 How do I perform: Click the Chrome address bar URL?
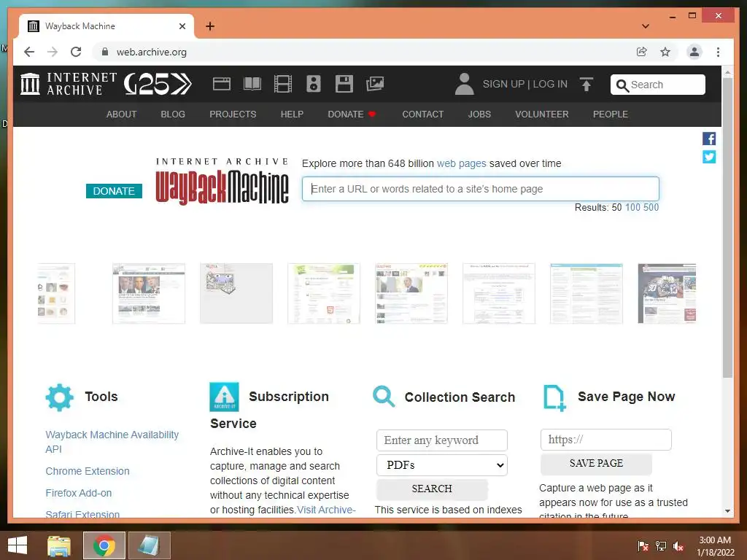152,52
